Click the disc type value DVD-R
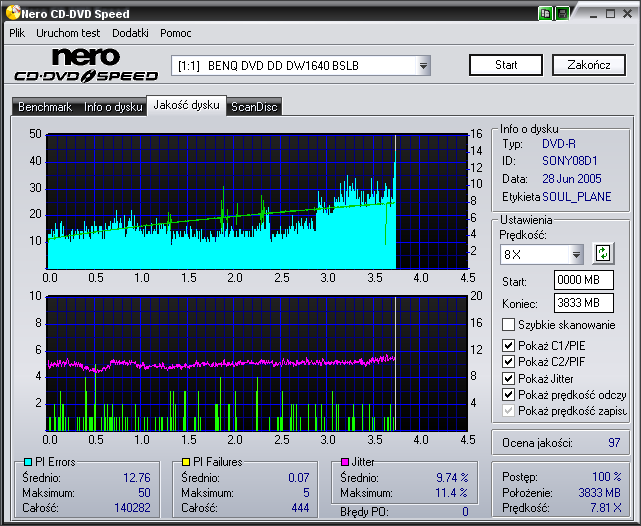This screenshot has width=641, height=526. pyautogui.click(x=558, y=144)
